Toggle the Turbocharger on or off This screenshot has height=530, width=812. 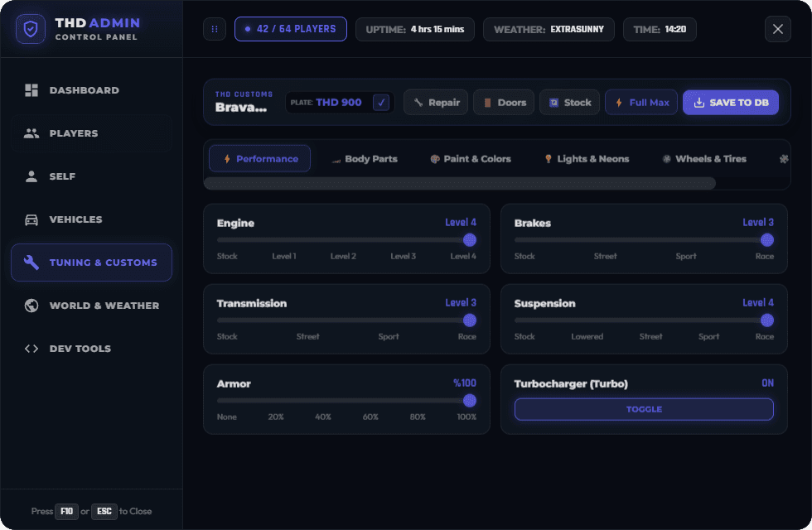(x=644, y=409)
